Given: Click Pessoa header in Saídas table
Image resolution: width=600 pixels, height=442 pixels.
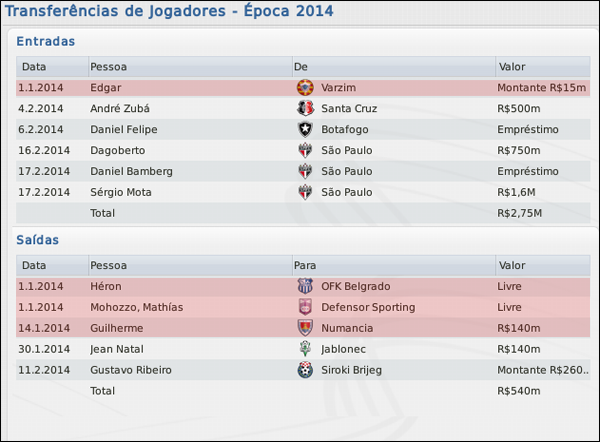Looking at the screenshot, I should pyautogui.click(x=108, y=266).
